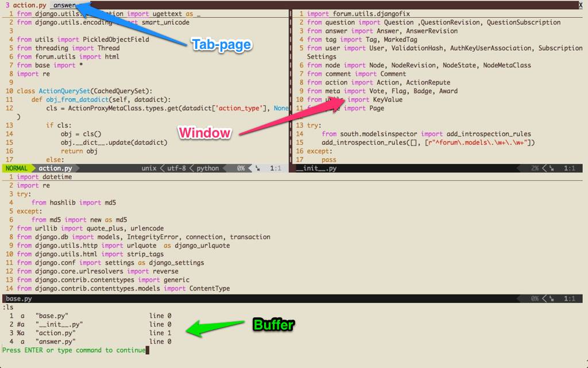Select buffer 4 "answer.py" in the list
This screenshot has height=368, width=588.
90,342
